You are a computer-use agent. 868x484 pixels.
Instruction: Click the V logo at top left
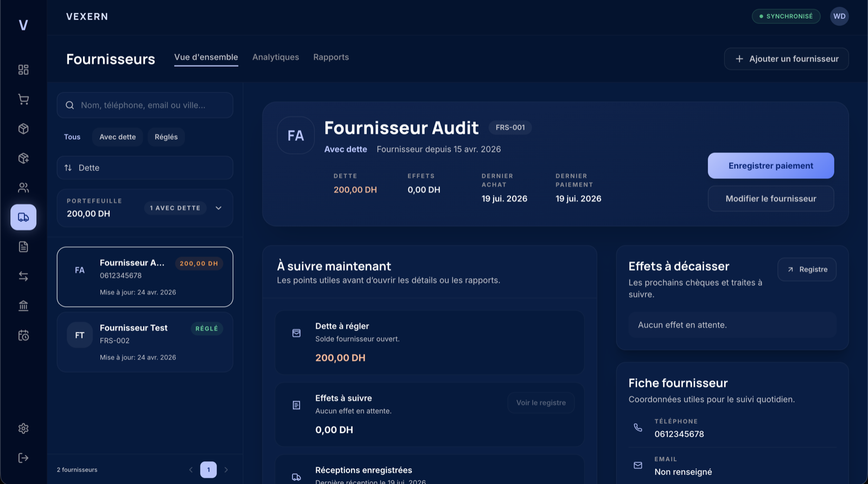point(23,25)
